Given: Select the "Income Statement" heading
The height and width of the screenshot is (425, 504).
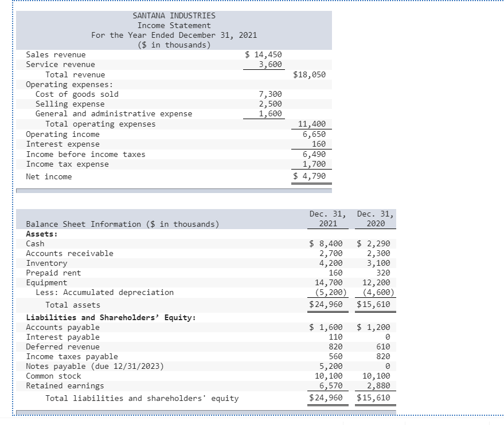Looking at the screenshot, I should 174,25.
